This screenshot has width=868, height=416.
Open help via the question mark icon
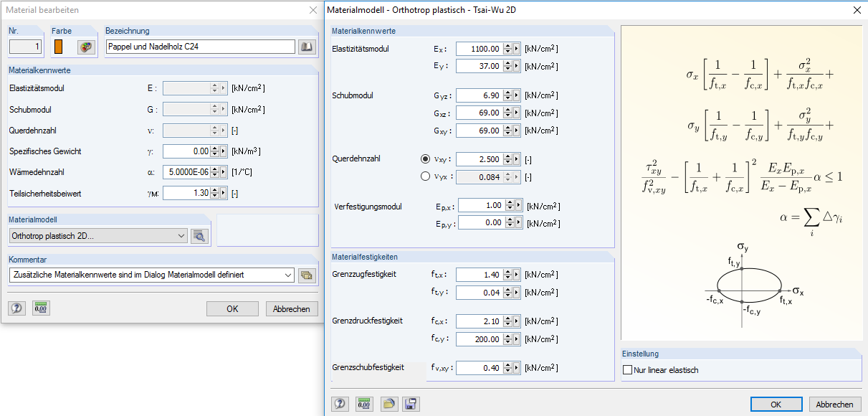[x=340, y=404]
